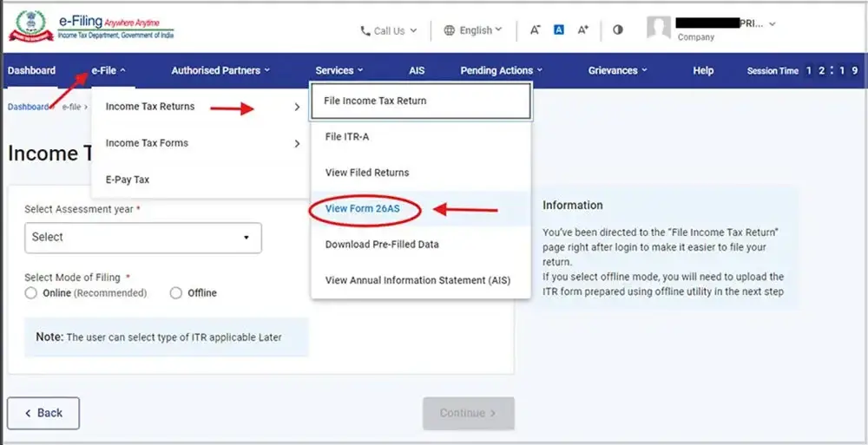Click the e-Filing Income Tax Department logo

pos(91,28)
